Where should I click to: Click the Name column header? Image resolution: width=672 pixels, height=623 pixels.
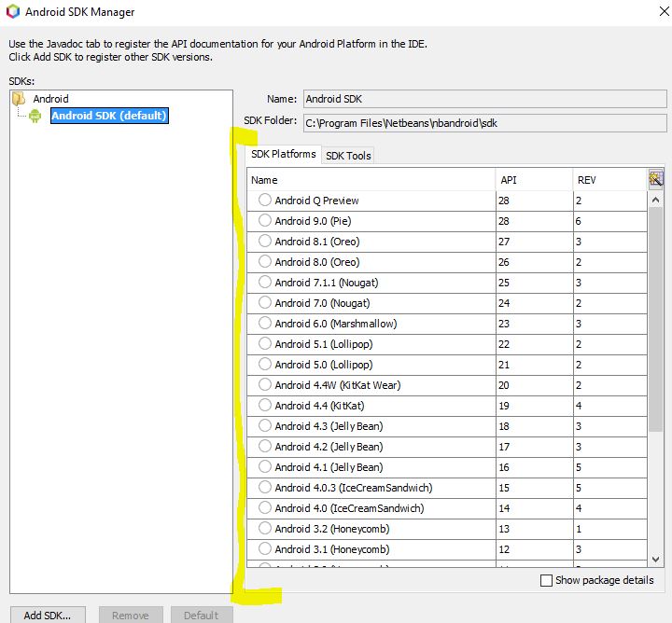(x=371, y=180)
